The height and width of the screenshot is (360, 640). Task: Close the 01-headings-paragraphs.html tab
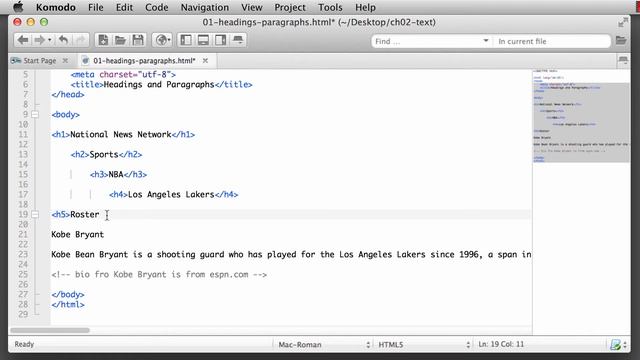pos(205,60)
